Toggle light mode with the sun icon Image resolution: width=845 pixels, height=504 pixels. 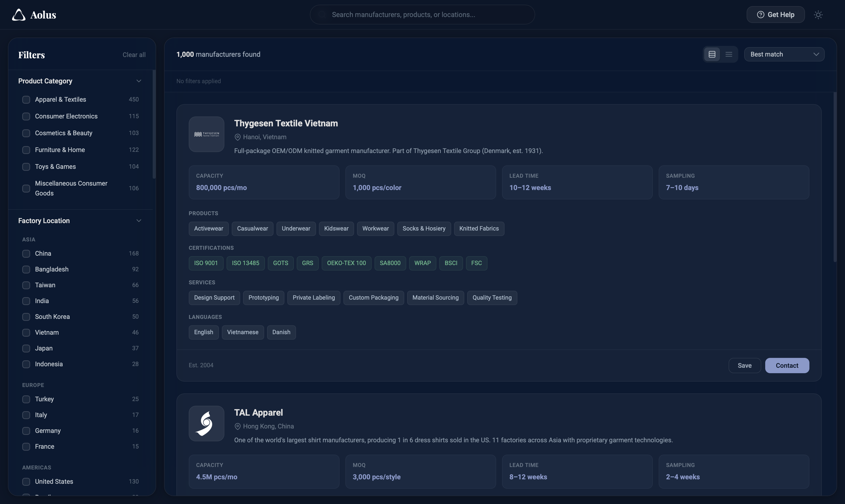(818, 15)
